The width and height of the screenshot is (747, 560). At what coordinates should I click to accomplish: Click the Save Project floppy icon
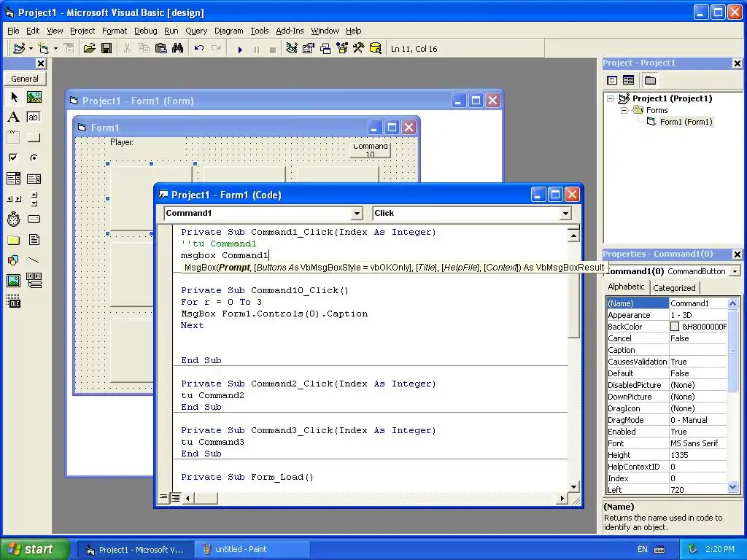[107, 48]
